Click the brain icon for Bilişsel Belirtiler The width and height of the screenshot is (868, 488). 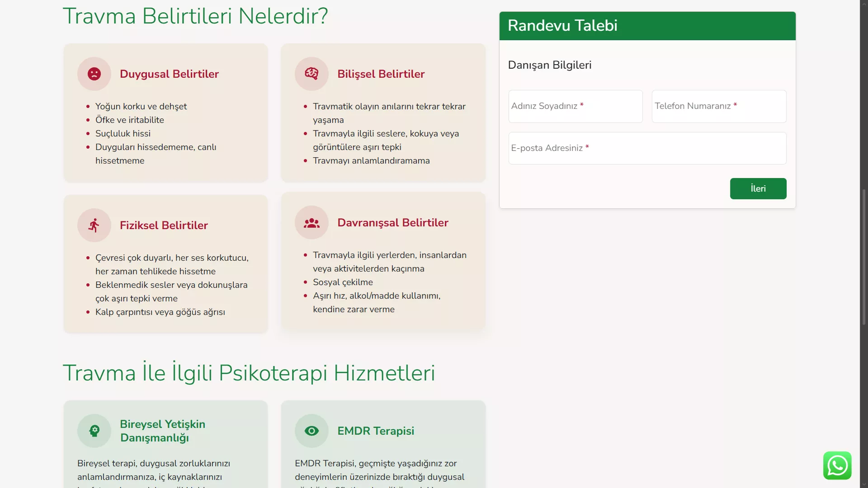pyautogui.click(x=311, y=74)
